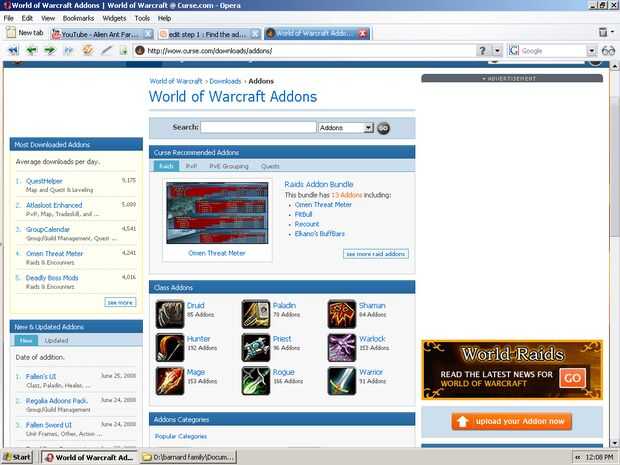Image resolution: width=620 pixels, height=465 pixels.
Task: Switch to Updated tab in New & Updated Addons
Action: coord(56,340)
